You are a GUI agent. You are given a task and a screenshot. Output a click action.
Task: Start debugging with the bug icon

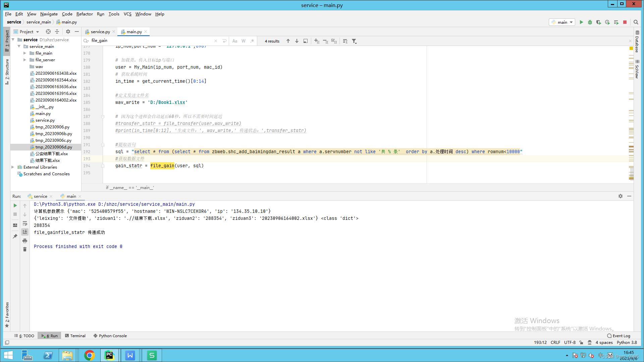(x=590, y=22)
